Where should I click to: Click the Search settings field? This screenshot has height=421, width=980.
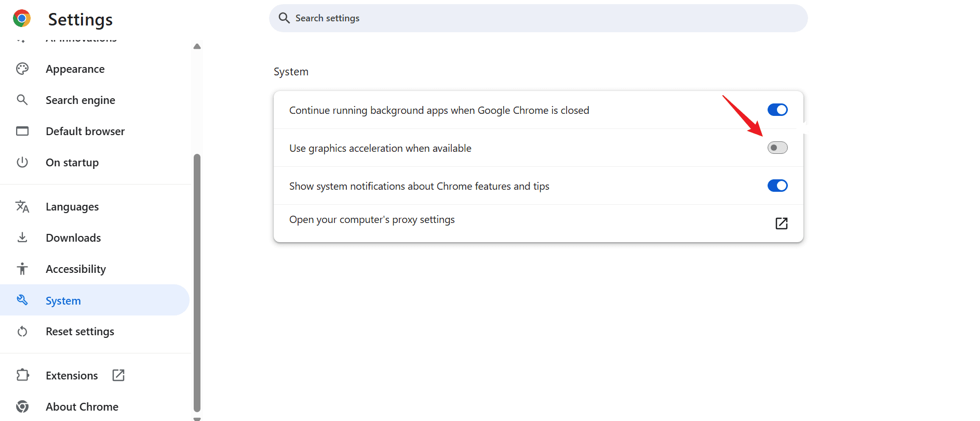point(538,18)
